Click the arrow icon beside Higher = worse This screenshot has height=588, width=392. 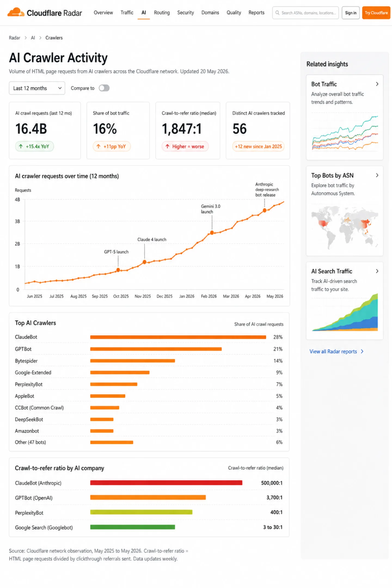point(167,146)
